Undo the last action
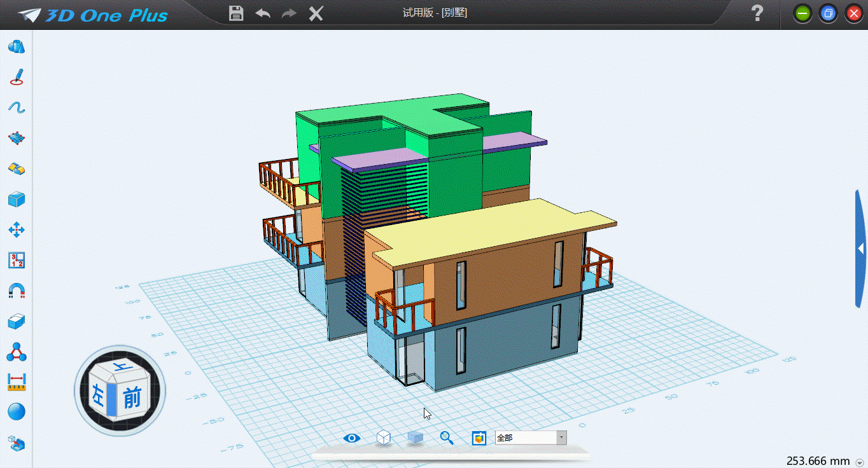Image resolution: width=868 pixels, height=468 pixels. 263,13
